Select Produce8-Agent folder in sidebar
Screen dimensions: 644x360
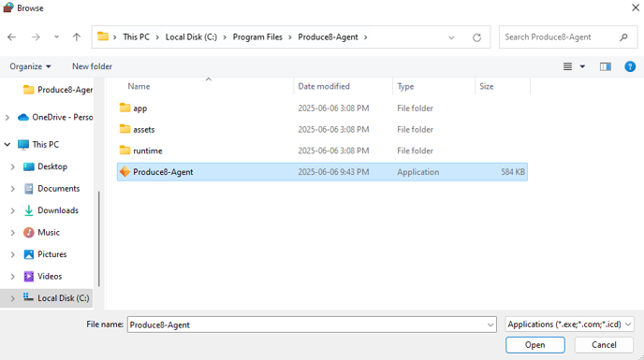[57, 90]
